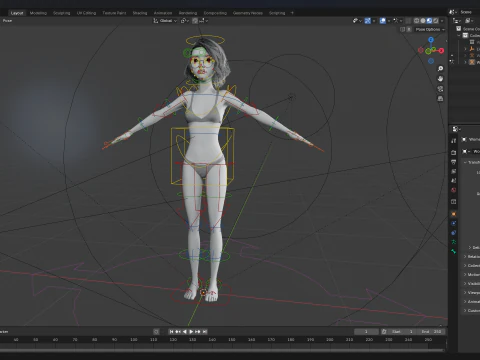480x360 pixels.
Task: Switch to the Rendering workspace tab
Action: click(188, 13)
